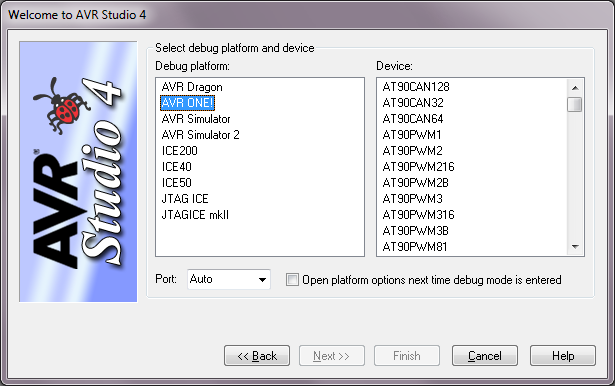This screenshot has height=386, width=615.
Task: Pick AT90PWM2 from device list
Action: tap(412, 151)
